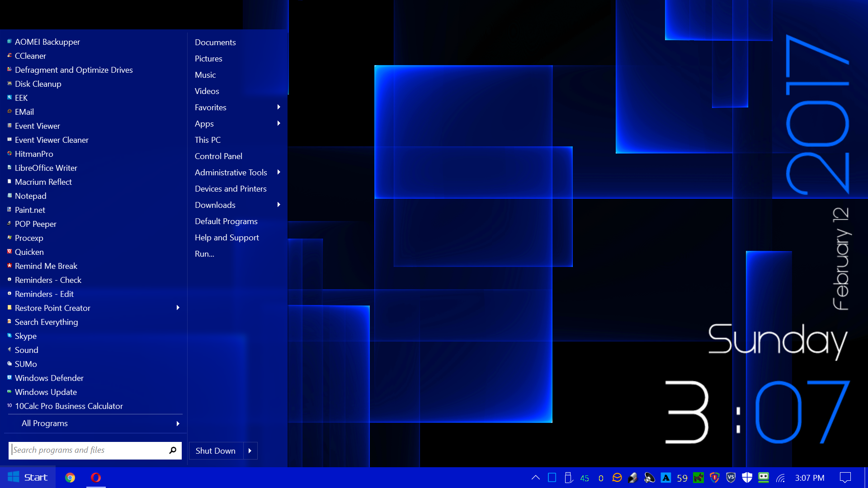Viewport: 868px width, 488px height.
Task: Click the safely remove USB tray icon
Action: click(x=569, y=478)
